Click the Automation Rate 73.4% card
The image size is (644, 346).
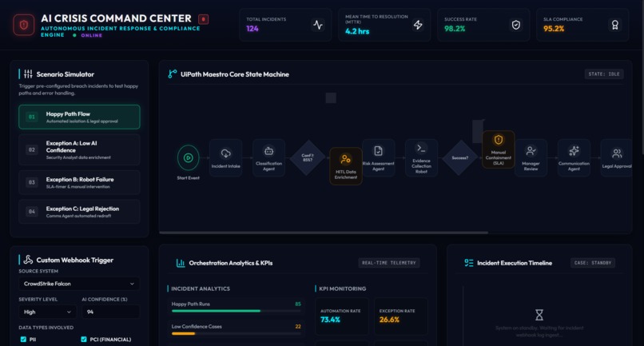342,316
